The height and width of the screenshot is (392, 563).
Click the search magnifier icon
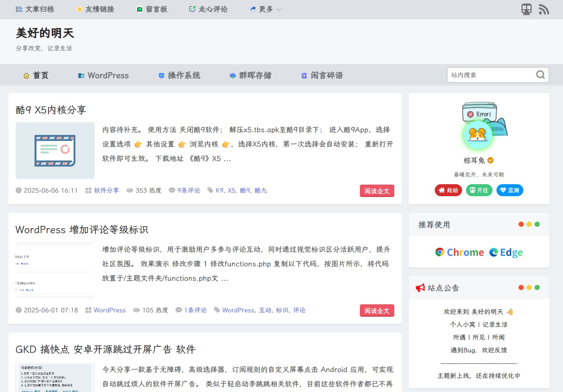coord(540,75)
